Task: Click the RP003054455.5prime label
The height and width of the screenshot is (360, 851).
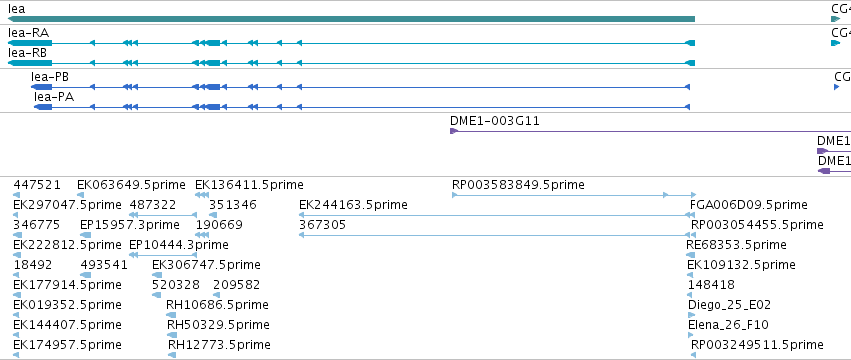Action: pos(757,225)
